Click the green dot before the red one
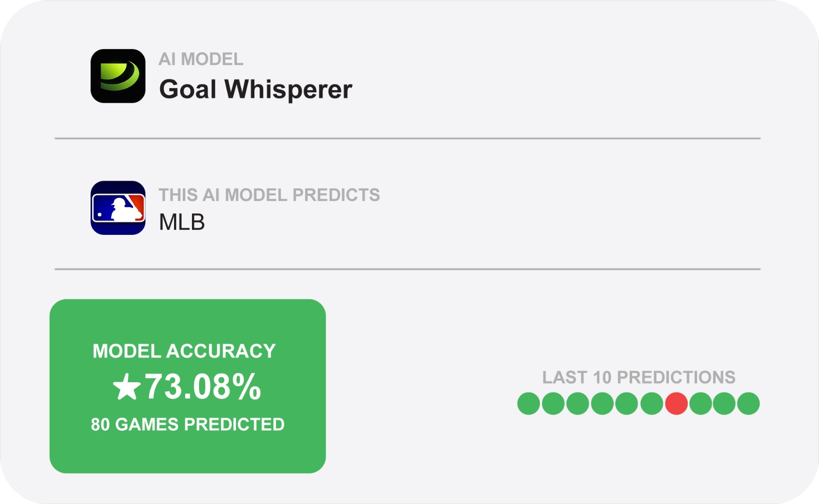The image size is (819, 504). 651,403
